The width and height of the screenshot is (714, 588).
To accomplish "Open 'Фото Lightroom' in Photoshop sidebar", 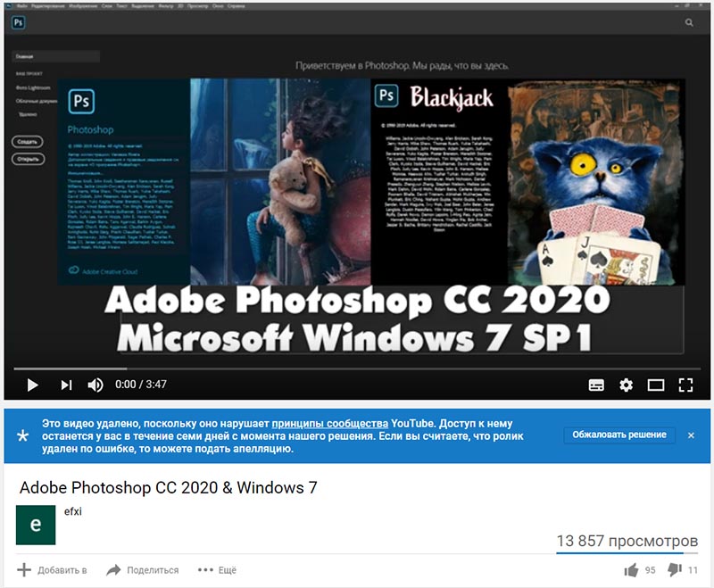I will 33,87.
